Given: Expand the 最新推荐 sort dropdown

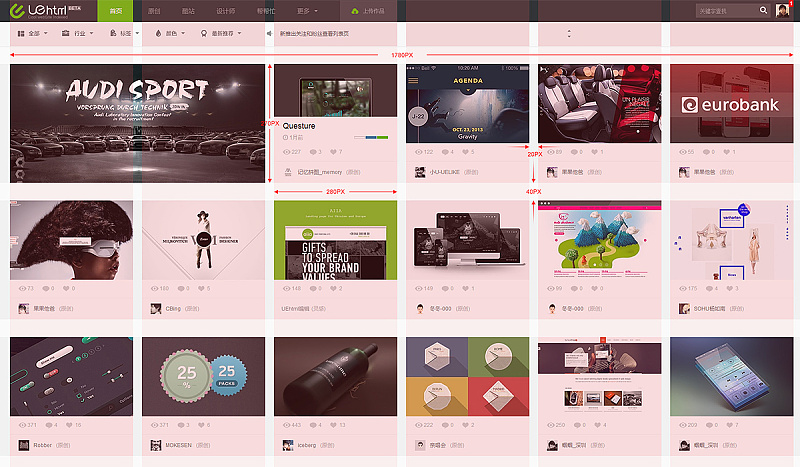Looking at the screenshot, I should tap(221, 33).
